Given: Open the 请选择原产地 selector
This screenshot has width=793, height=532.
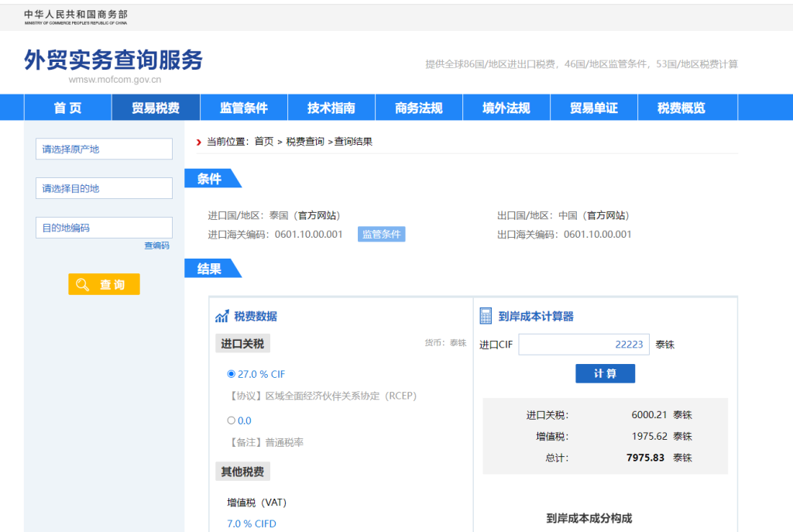Looking at the screenshot, I should point(105,149).
